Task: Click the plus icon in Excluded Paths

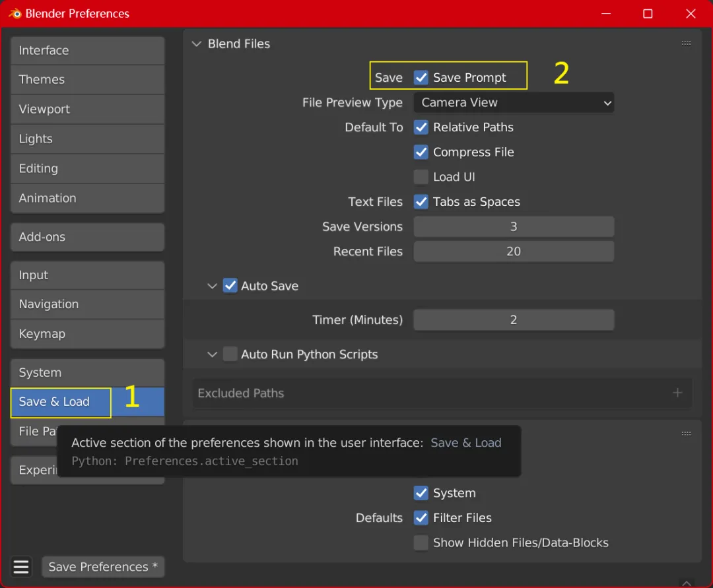Action: (x=677, y=393)
